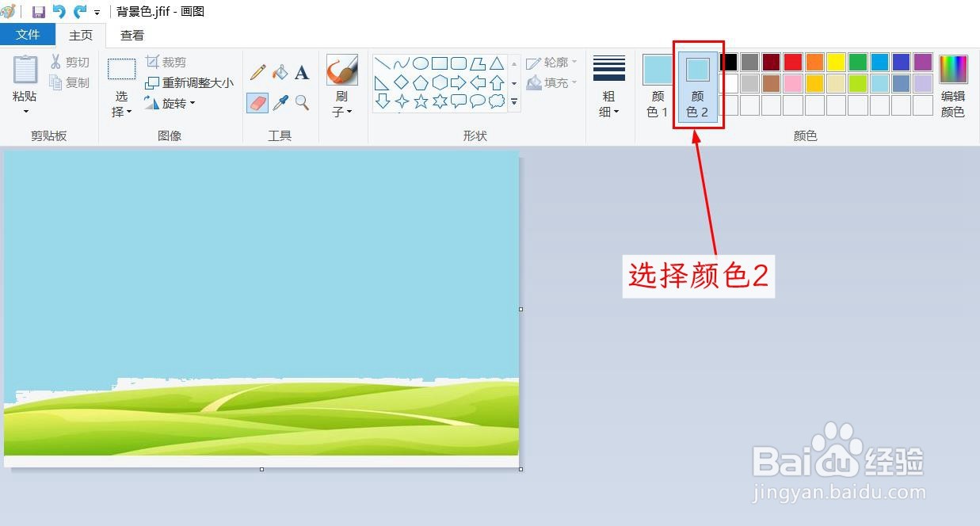Image resolution: width=980 pixels, height=526 pixels.
Task: Select the Eraser tool
Action: (257, 103)
